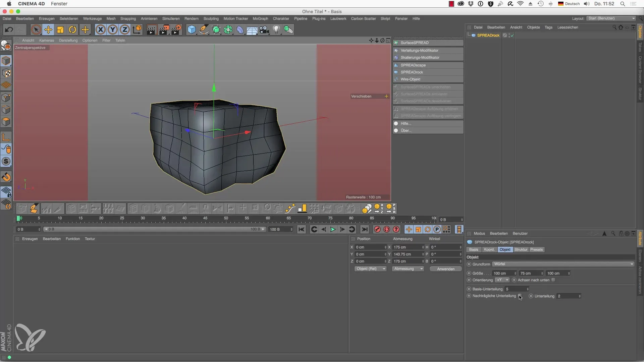Add a Camera object

(264, 30)
